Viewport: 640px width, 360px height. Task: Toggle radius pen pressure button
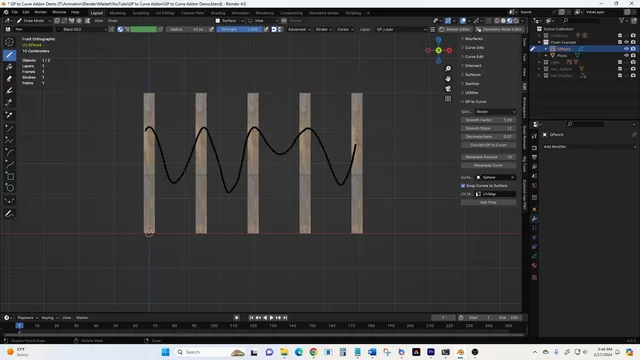pyautogui.click(x=211, y=29)
